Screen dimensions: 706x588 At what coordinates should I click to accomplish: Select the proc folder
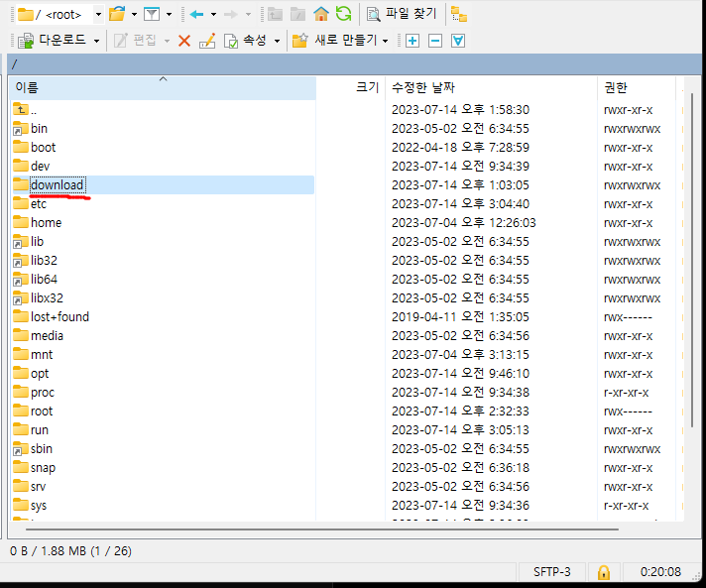click(163, 392)
